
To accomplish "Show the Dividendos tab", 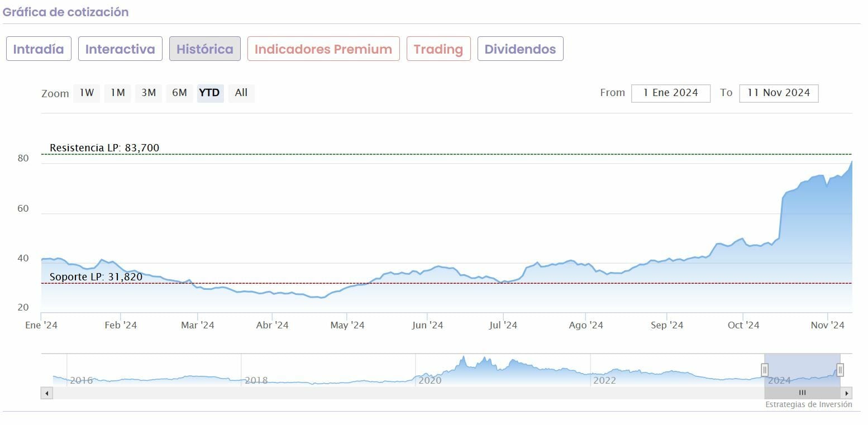I will pyautogui.click(x=520, y=49).
